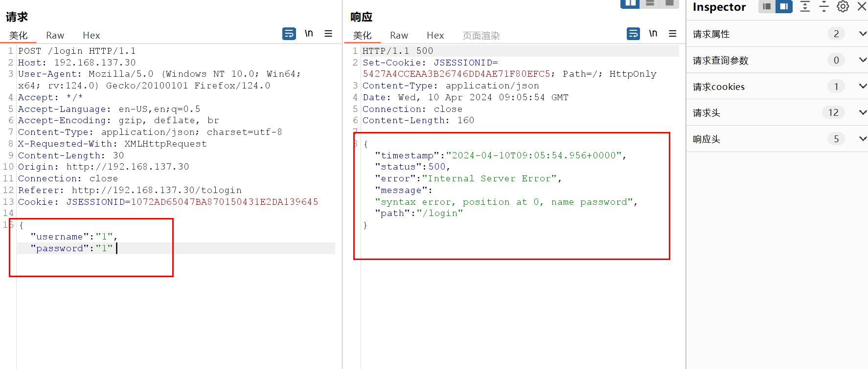
Task: Dock Inspector to the left side
Action: click(767, 6)
